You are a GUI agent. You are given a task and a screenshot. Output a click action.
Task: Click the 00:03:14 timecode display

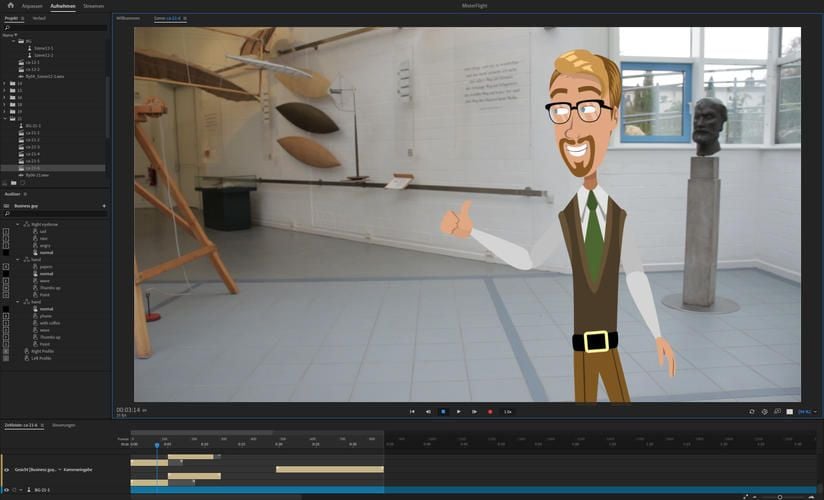(x=129, y=410)
